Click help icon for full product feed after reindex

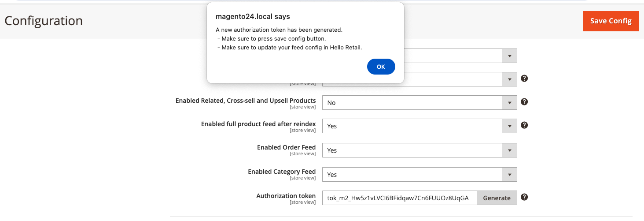click(524, 125)
